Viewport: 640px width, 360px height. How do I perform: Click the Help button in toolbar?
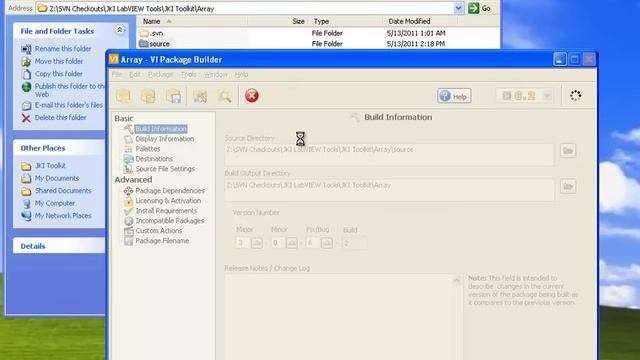tap(454, 96)
